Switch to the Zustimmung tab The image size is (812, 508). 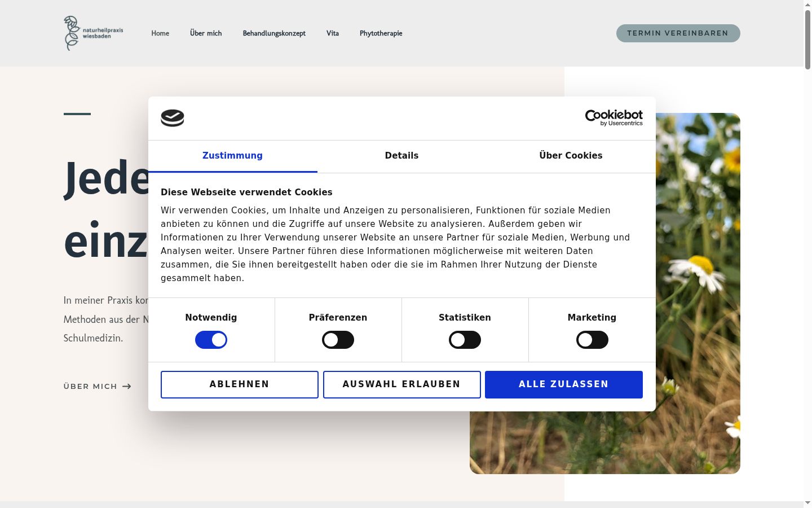click(x=233, y=156)
